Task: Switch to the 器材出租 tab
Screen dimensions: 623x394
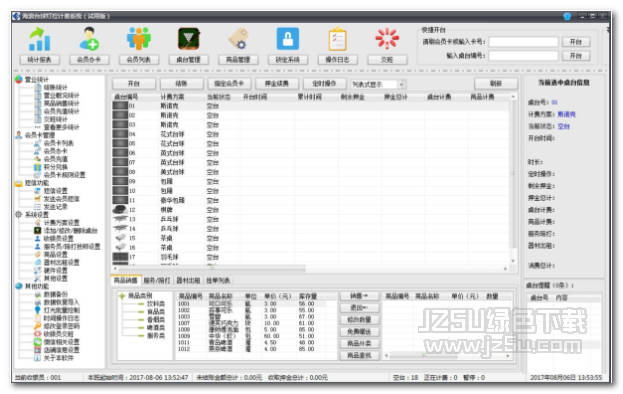Action: 188,280
